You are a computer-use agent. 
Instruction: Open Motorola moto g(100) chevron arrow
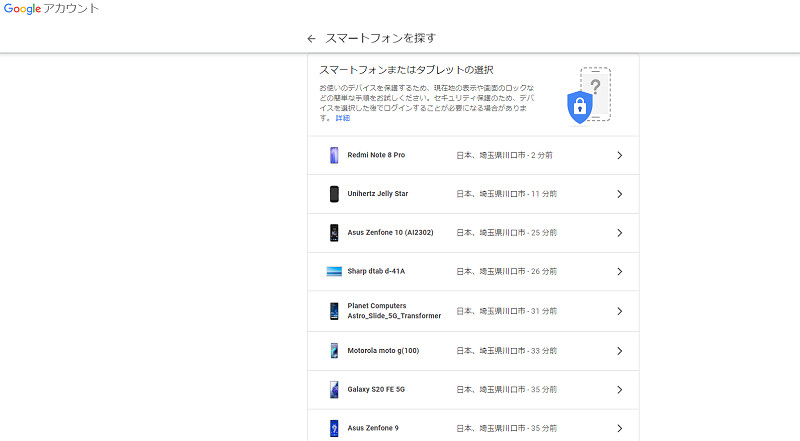click(x=619, y=351)
